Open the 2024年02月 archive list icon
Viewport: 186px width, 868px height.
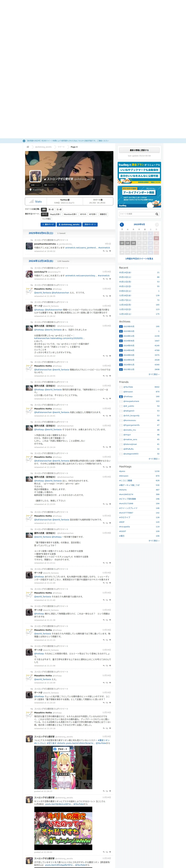(x=121, y=360)
